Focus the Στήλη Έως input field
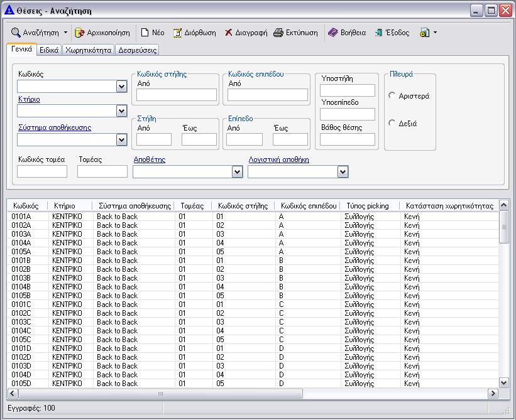The width and height of the screenshot is (516, 420). 199,139
